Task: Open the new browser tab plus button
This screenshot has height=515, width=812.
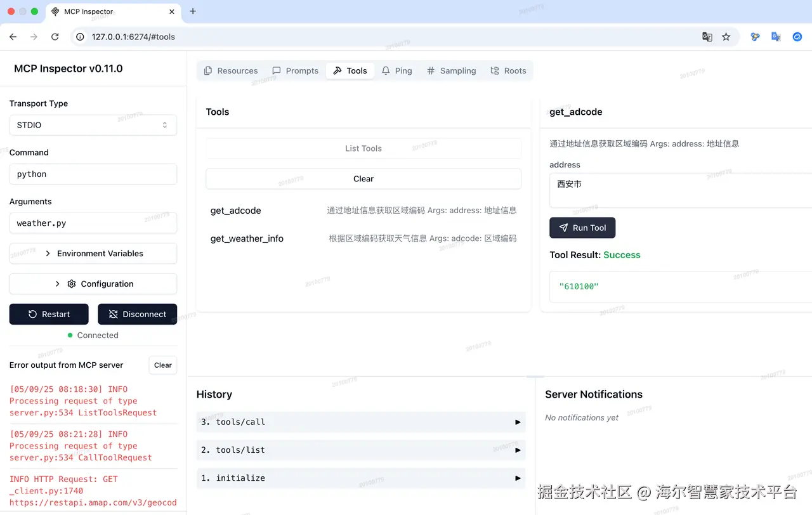Action: [193, 11]
